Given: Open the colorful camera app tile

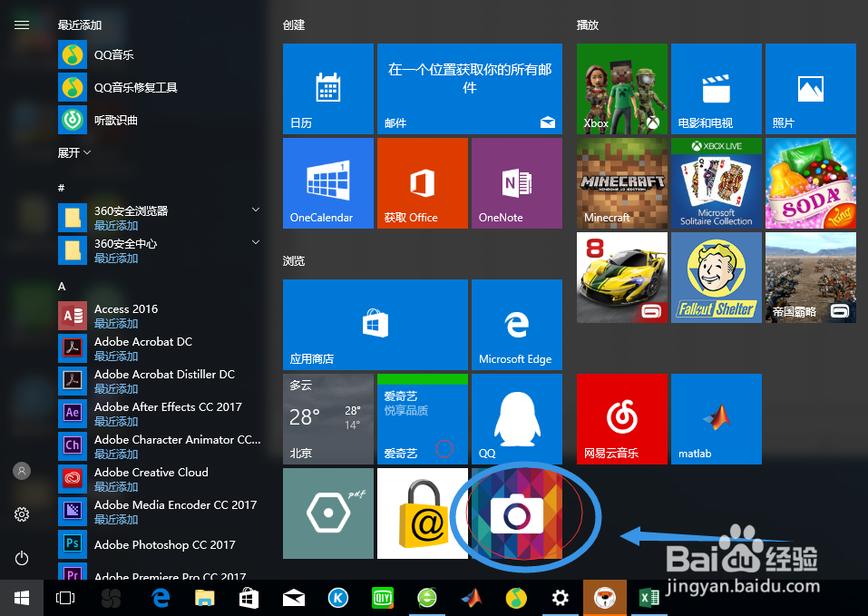Looking at the screenshot, I should pyautogui.click(x=517, y=513).
